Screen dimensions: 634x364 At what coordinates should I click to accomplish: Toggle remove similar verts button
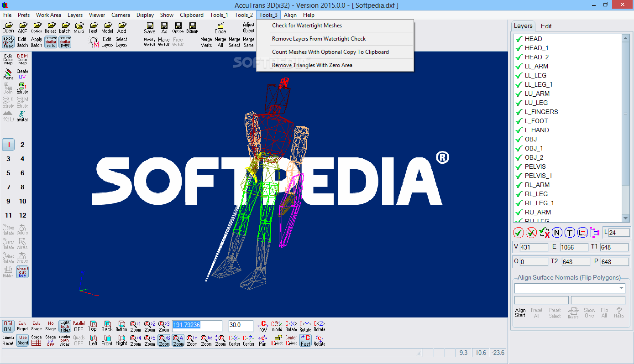pyautogui.click(x=51, y=42)
